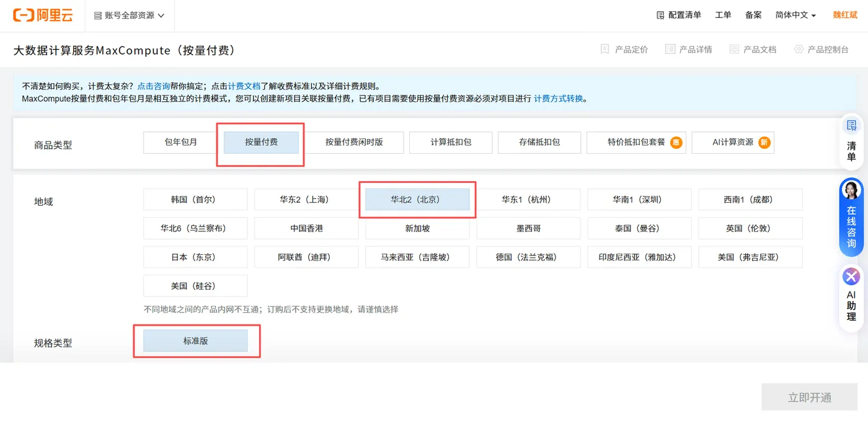This screenshot has width=868, height=423.
Task: Open the 计费方式转换 link
Action: [559, 99]
